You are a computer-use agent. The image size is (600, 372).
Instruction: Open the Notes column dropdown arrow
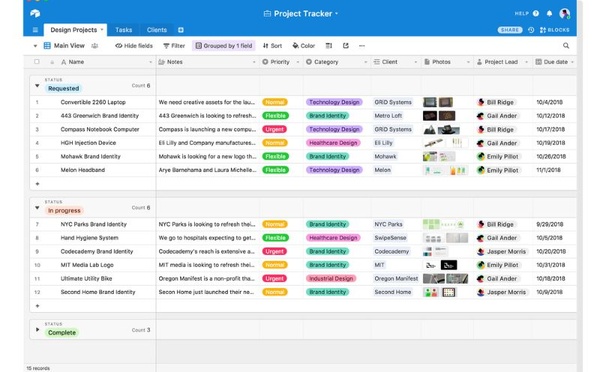click(x=254, y=62)
